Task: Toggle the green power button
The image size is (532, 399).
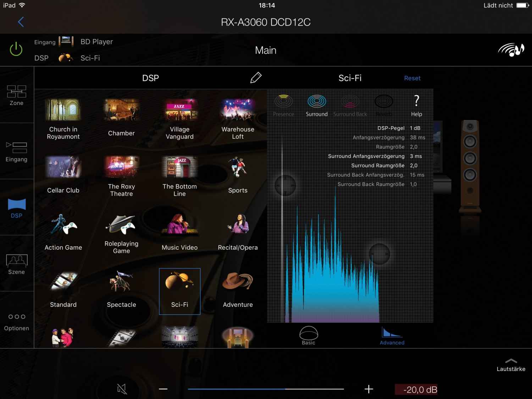Action: click(x=16, y=49)
